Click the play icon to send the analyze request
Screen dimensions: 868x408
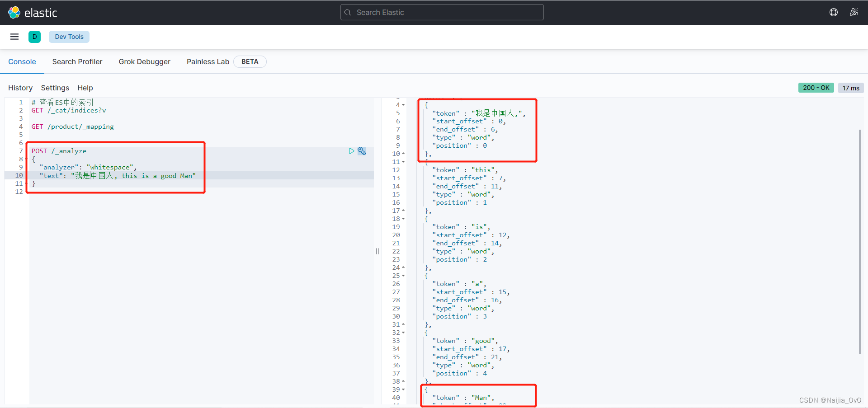click(352, 151)
